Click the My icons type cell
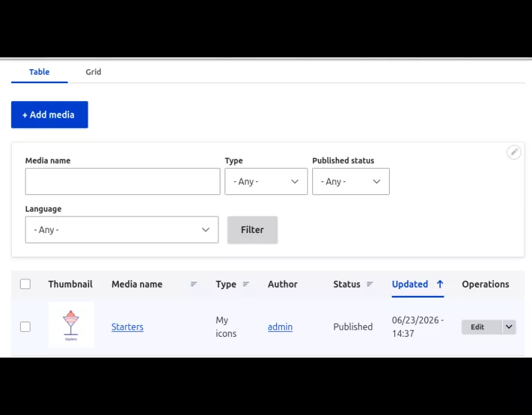 point(226,326)
